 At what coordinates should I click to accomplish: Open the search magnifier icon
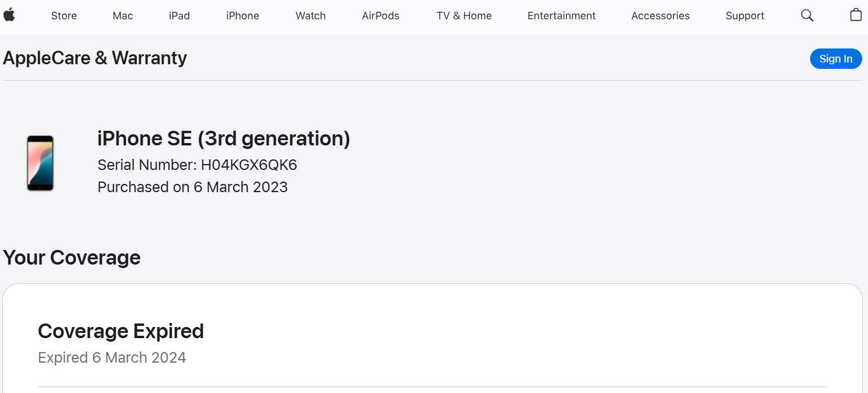point(807,16)
